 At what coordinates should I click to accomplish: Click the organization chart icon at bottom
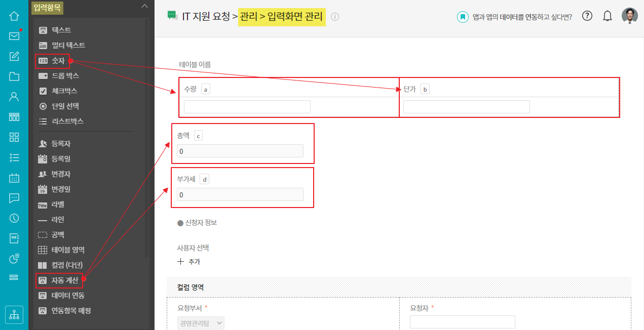(x=14, y=314)
